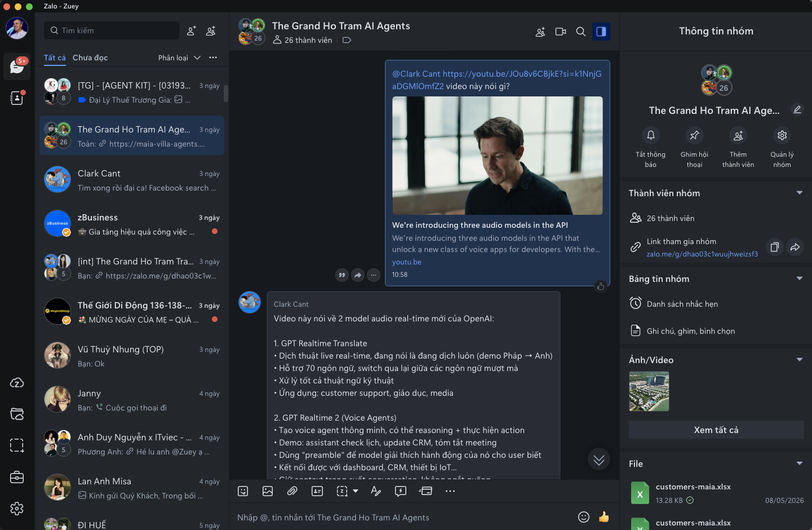Show more composer tools
Viewport: 812px width, 530px height.
point(450,491)
